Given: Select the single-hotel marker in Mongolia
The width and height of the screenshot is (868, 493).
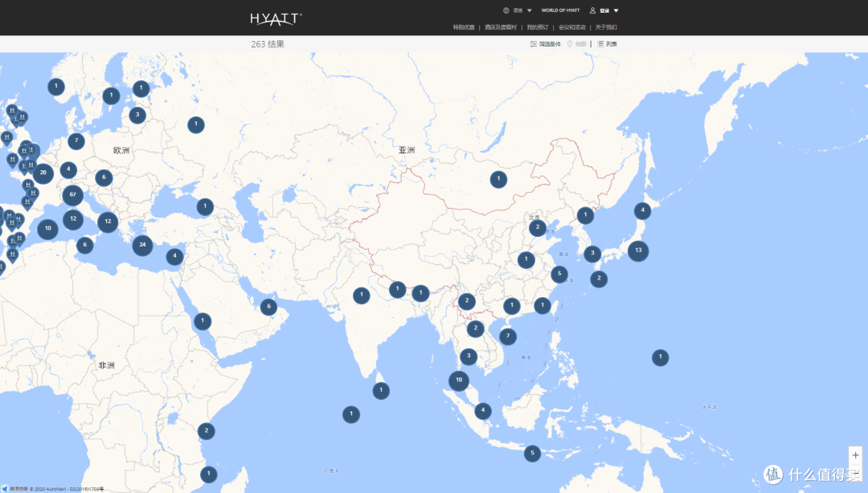Looking at the screenshot, I should pyautogui.click(x=499, y=179).
